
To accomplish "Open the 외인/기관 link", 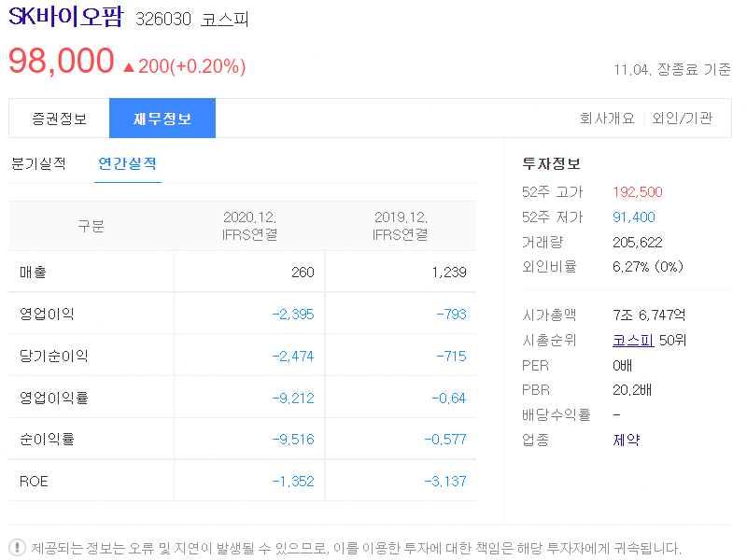I will click(x=683, y=119).
